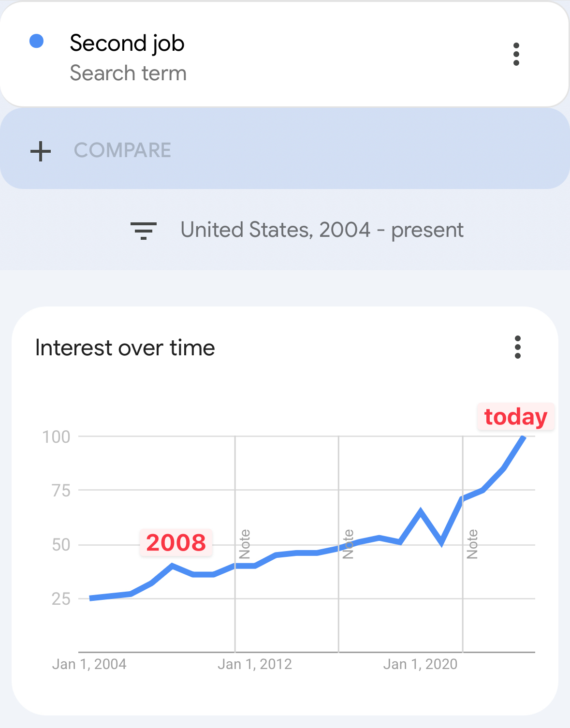Click the Note marker near 2017
The image size is (570, 728).
coord(348,544)
